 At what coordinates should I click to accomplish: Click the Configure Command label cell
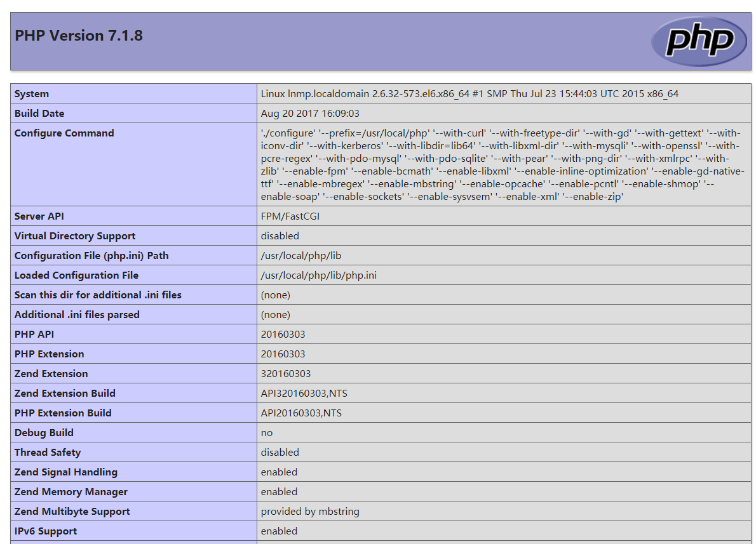(x=64, y=133)
